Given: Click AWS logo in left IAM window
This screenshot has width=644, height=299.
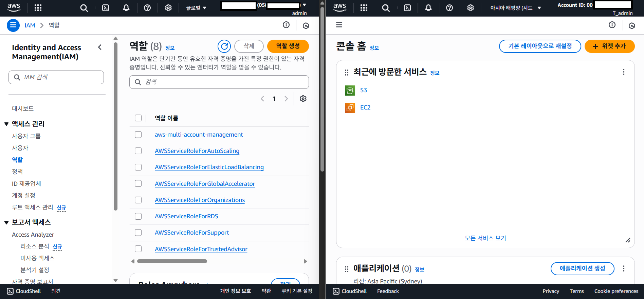Looking at the screenshot, I should pyautogui.click(x=14, y=7).
